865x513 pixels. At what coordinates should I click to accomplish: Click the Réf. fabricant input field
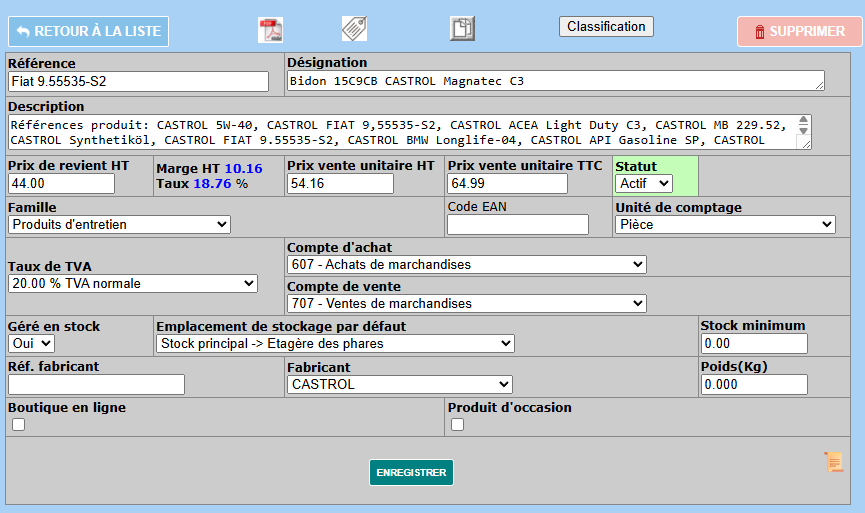point(96,384)
